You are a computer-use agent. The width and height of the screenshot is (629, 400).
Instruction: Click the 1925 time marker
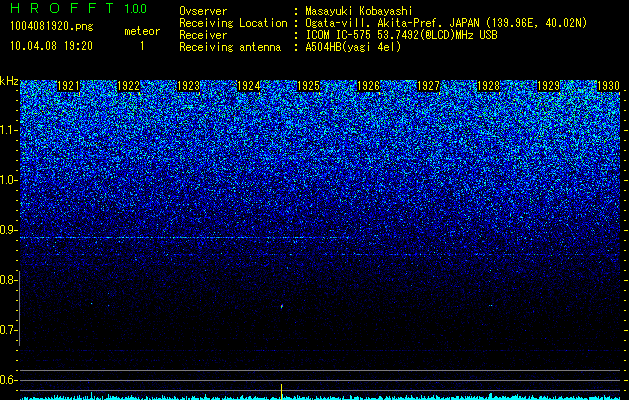(x=308, y=86)
